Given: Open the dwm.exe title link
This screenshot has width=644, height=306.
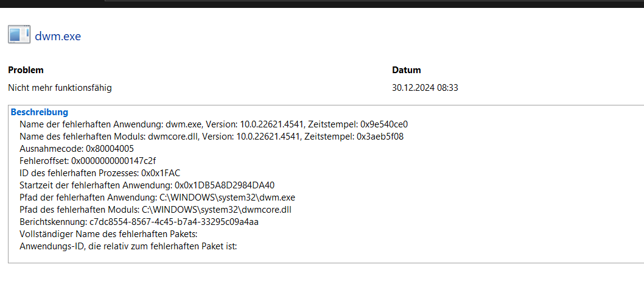Looking at the screenshot, I should coord(58,36).
